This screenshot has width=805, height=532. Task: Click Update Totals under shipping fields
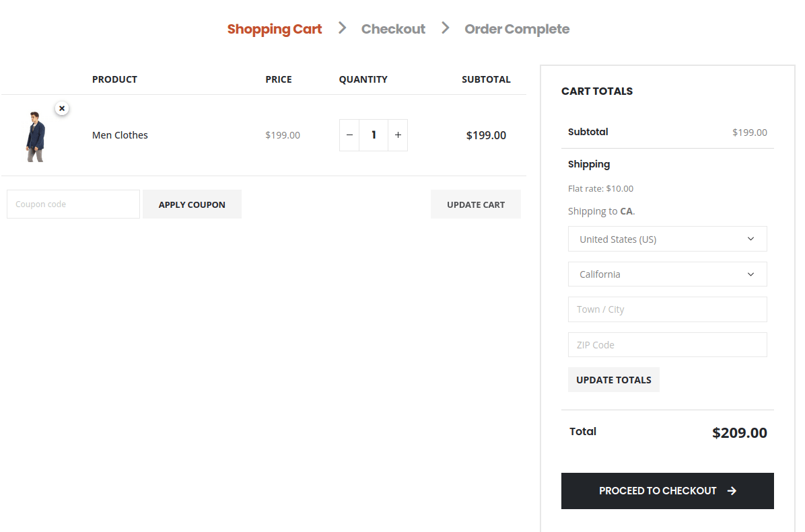[613, 379]
